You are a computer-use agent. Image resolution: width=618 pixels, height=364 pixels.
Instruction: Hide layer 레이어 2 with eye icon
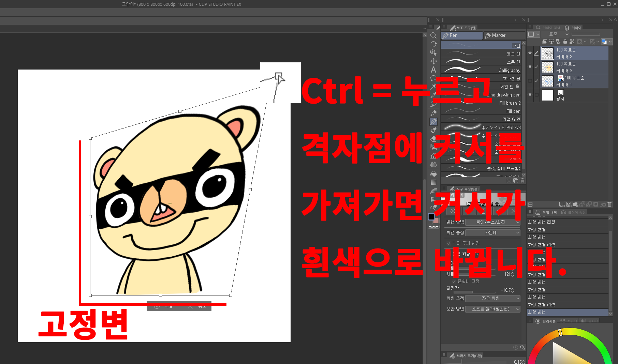pos(530,53)
